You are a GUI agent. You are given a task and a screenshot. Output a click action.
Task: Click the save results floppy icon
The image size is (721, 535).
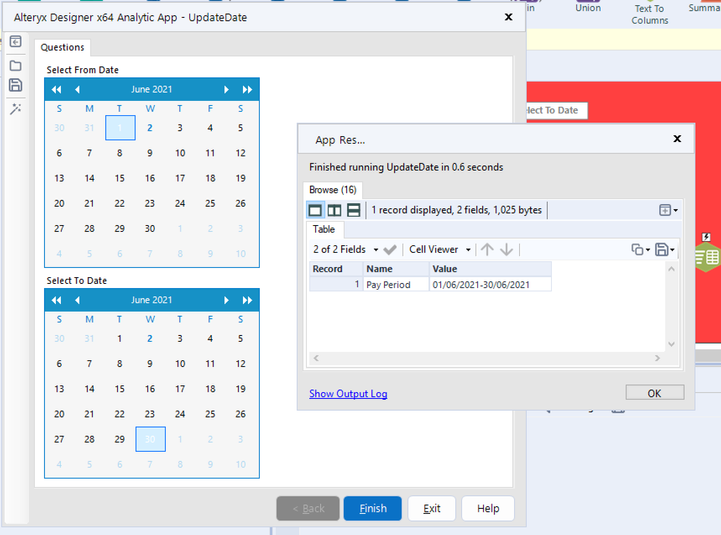(x=662, y=249)
